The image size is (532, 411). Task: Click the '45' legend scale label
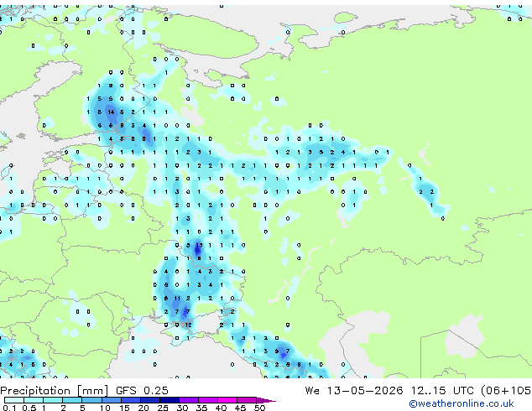coord(240,408)
